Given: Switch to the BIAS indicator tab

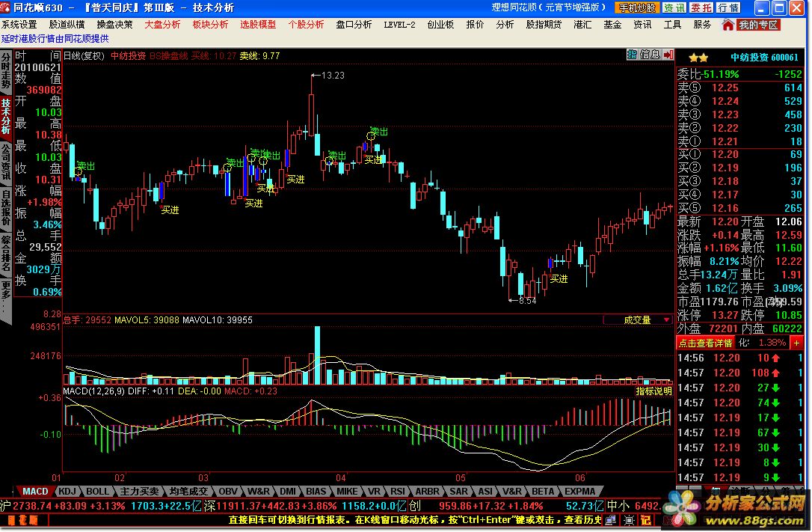Looking at the screenshot, I should [x=316, y=491].
